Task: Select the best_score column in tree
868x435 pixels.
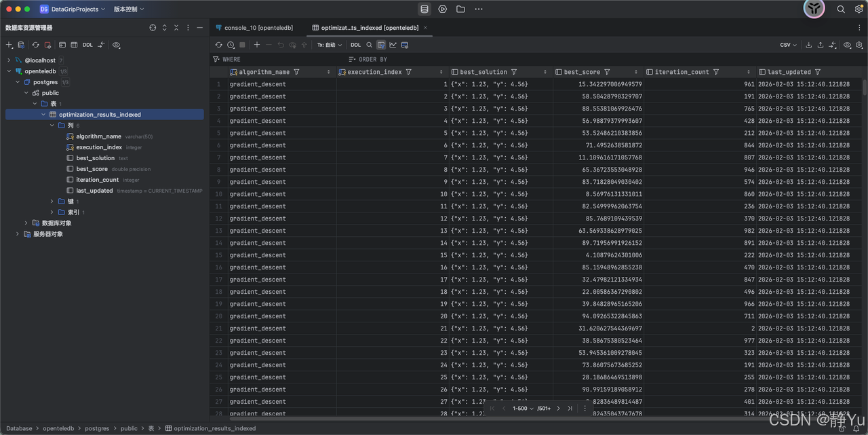Action: click(92, 169)
